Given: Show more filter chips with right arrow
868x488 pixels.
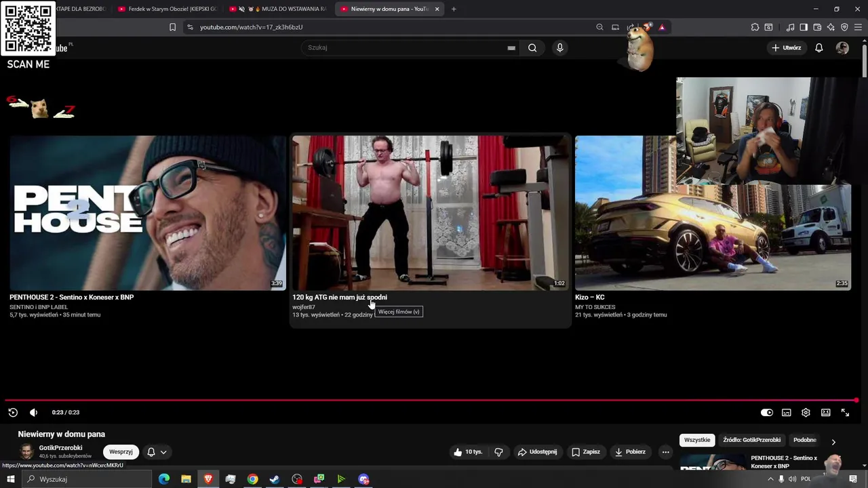Looking at the screenshot, I should [x=833, y=442].
